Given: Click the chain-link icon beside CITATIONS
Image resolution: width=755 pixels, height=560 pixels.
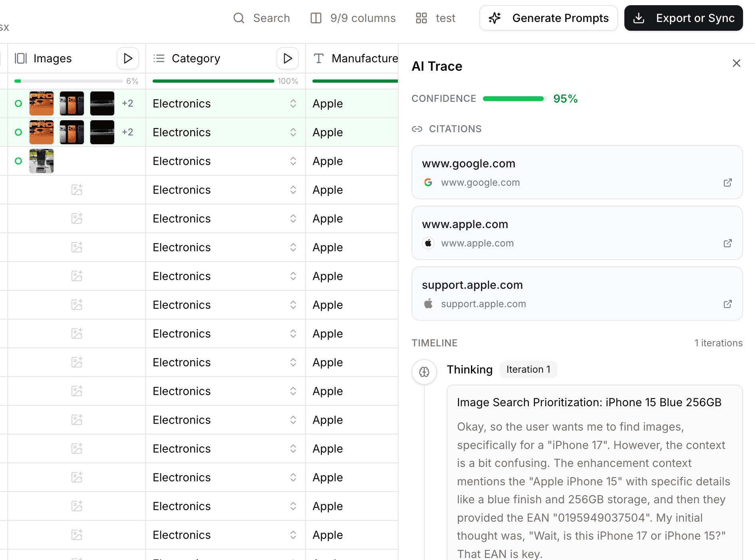Looking at the screenshot, I should 417,129.
